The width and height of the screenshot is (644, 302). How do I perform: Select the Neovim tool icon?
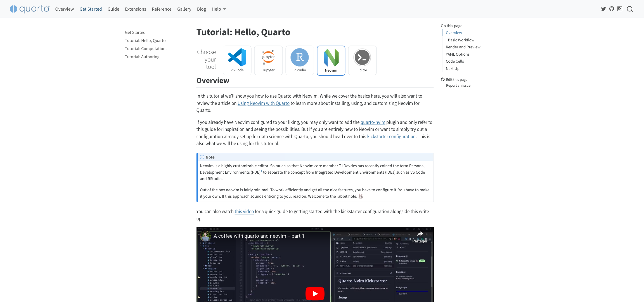[331, 61]
